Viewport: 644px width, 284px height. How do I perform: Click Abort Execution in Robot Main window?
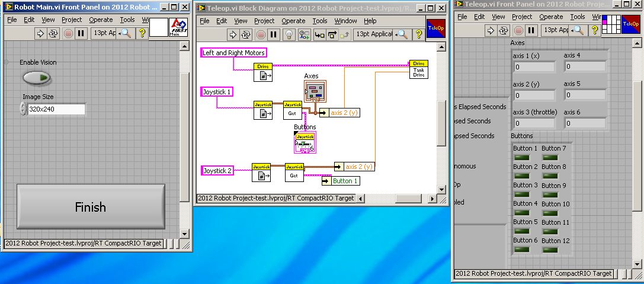click(68, 33)
